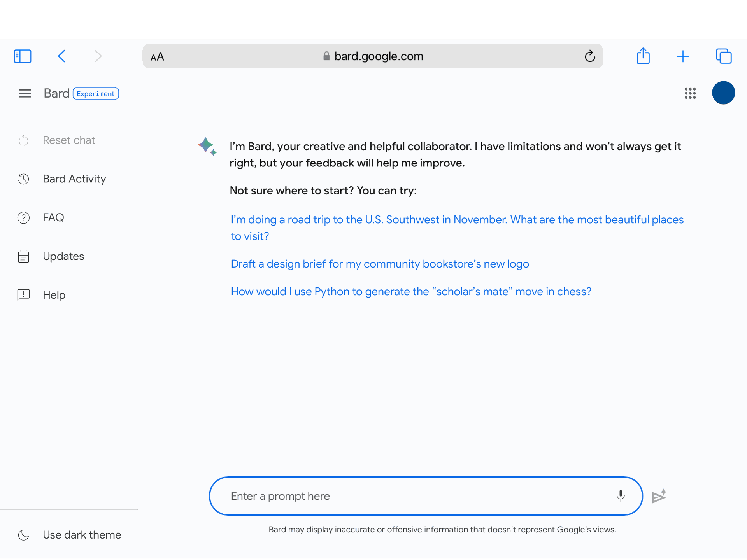Image resolution: width=747 pixels, height=560 pixels.
Task: Collapse the Bard hamburger menu
Action: point(25,93)
